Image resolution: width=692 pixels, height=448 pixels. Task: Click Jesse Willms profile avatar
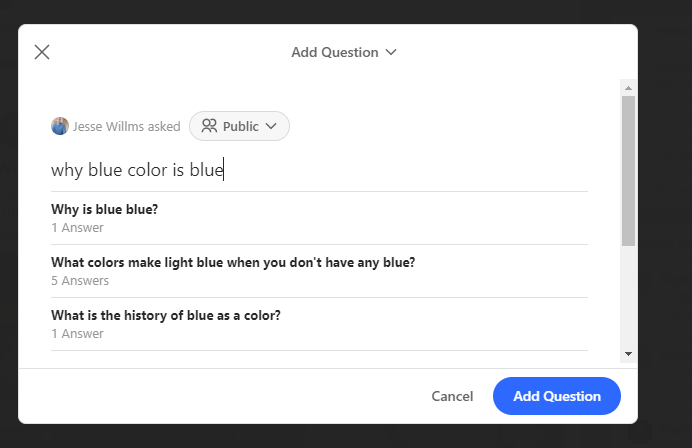point(60,126)
